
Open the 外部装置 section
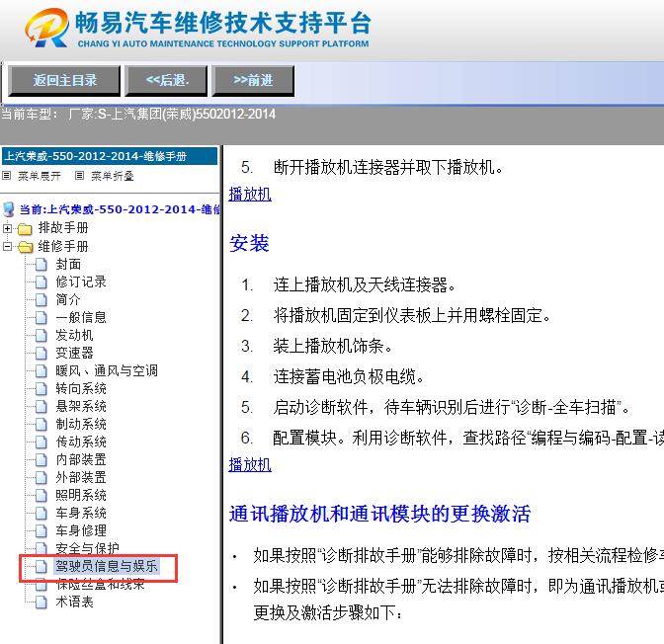tap(81, 478)
